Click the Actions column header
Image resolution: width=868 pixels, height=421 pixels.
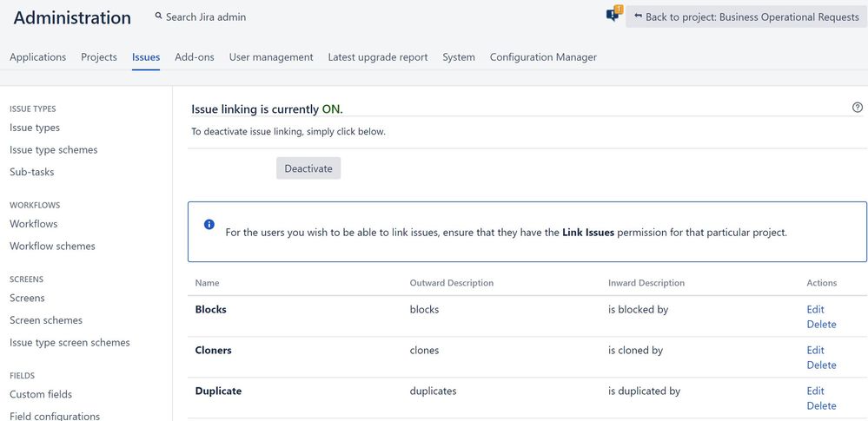(x=821, y=283)
